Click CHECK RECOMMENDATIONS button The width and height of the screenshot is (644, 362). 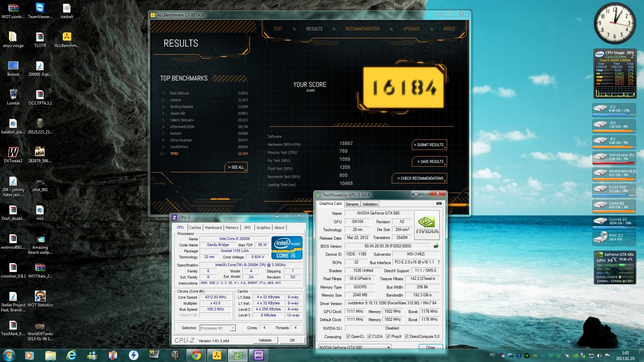[420, 178]
